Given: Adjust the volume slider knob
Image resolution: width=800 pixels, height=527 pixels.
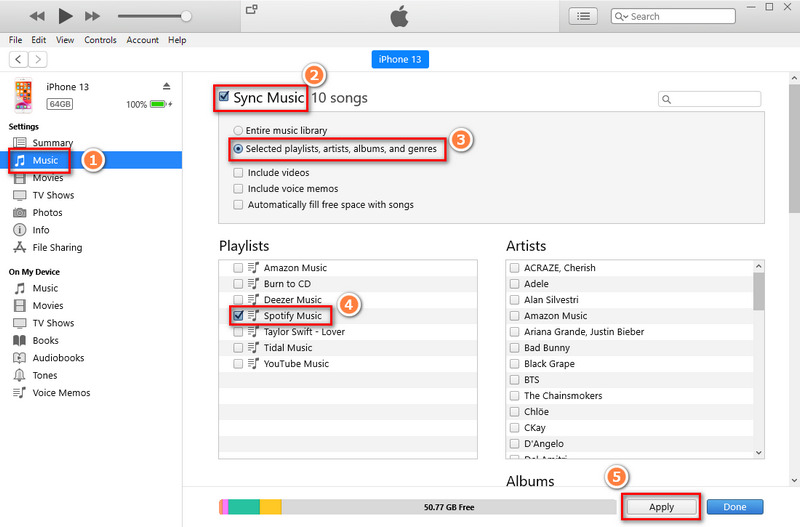Looking at the screenshot, I should (186, 16).
